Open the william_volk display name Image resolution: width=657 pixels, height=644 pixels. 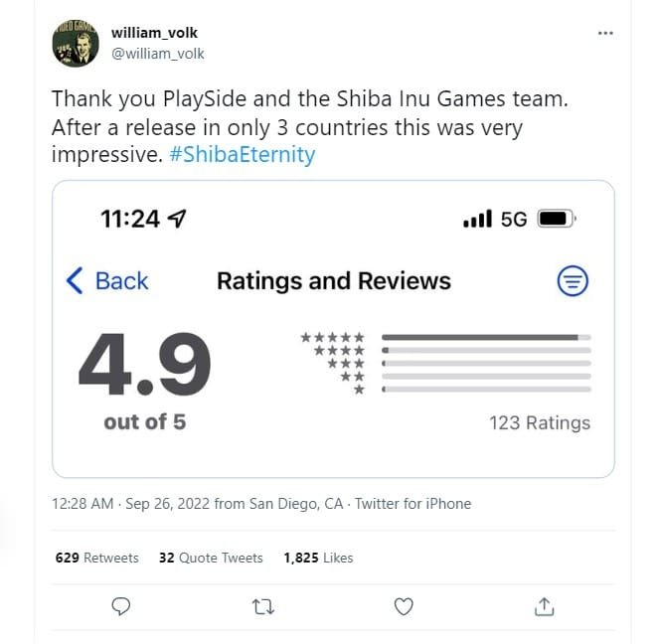154,33
